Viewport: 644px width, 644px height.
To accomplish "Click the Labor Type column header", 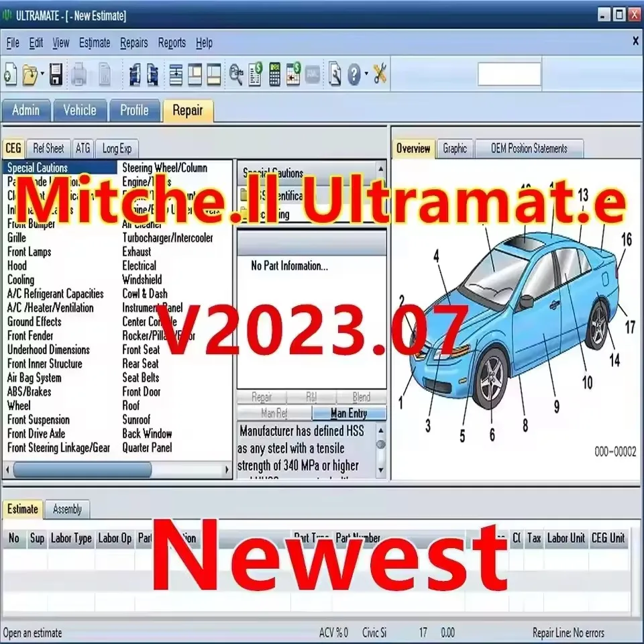I will tap(71, 538).
